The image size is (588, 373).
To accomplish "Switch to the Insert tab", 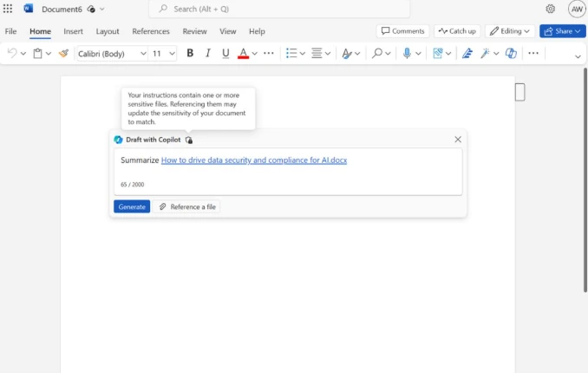I will (73, 31).
